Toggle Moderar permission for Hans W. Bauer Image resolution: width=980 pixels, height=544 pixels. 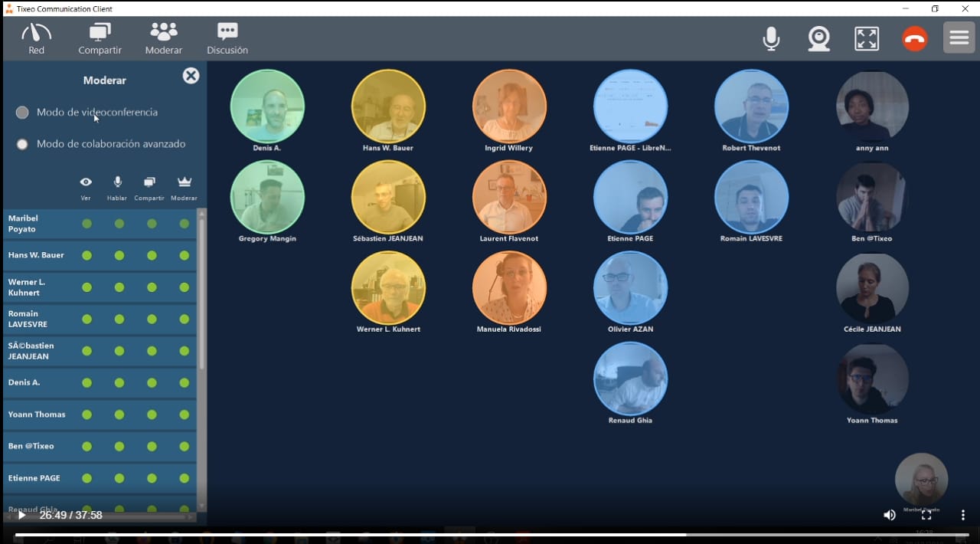pos(184,255)
